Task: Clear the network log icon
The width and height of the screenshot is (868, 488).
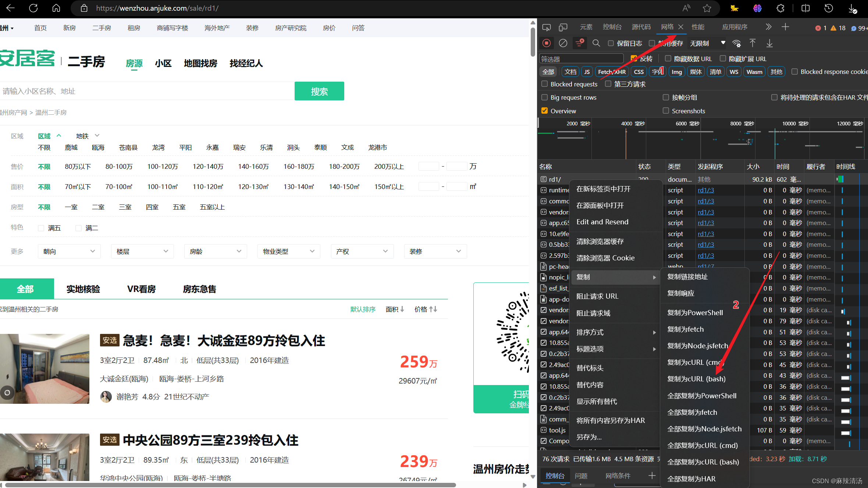Action: point(563,43)
